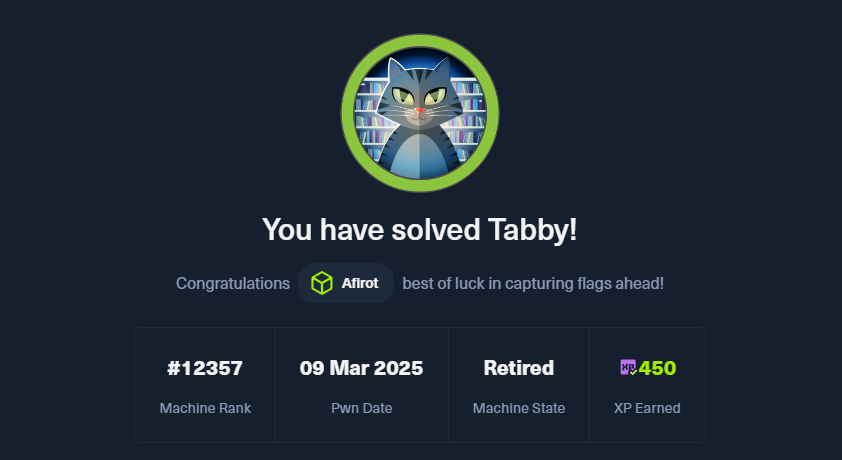The width and height of the screenshot is (842, 460).
Task: Click the "You have solved Tabby!" heading
Action: 419,230
